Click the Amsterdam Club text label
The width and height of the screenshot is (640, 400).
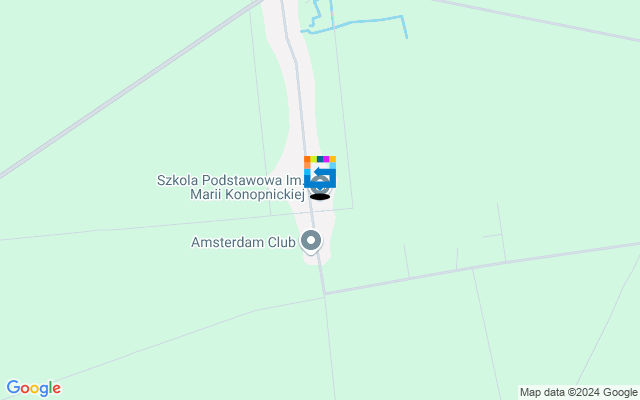point(243,242)
